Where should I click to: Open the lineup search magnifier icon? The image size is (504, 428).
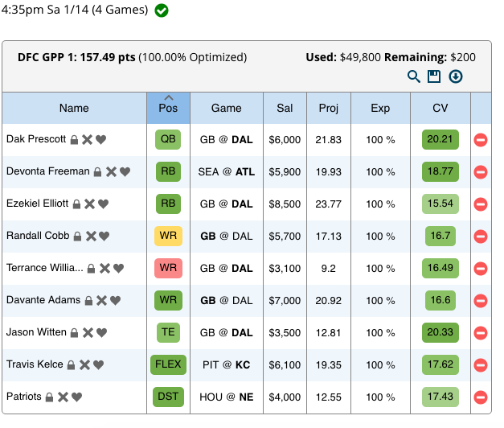pyautogui.click(x=413, y=76)
